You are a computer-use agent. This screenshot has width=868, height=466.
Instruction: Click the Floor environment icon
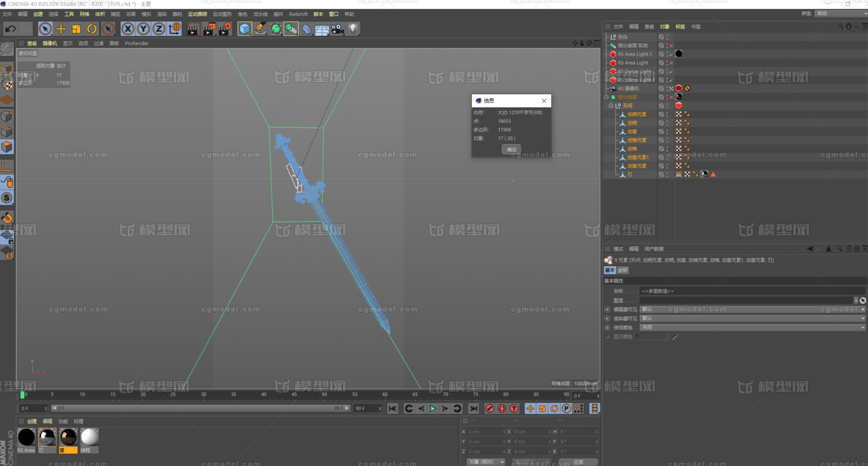pos(322,29)
